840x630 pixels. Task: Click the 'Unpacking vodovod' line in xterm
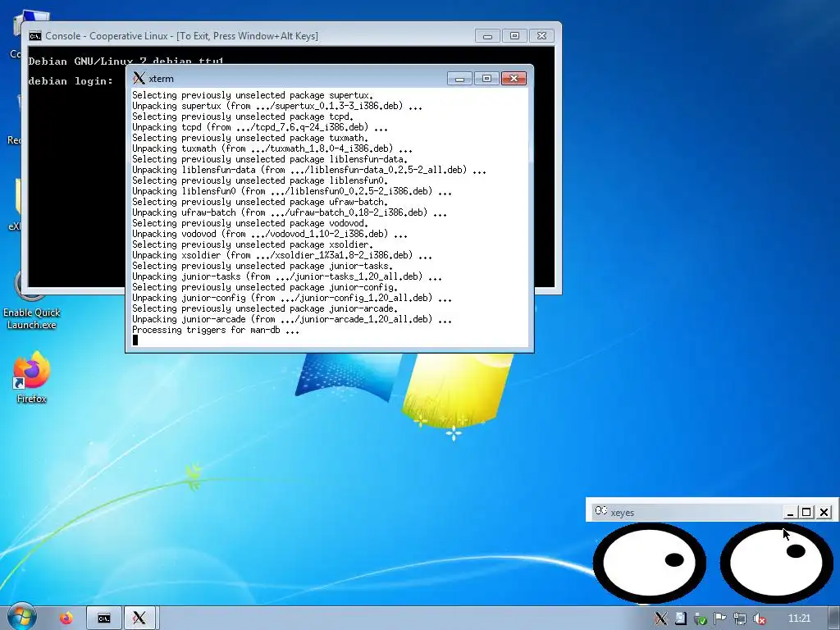(x=269, y=234)
